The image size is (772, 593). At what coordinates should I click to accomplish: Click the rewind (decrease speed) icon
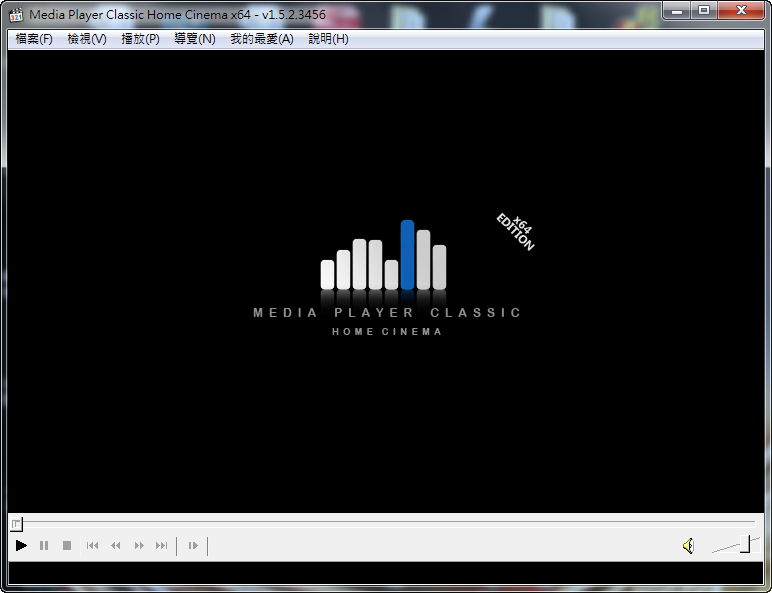116,545
